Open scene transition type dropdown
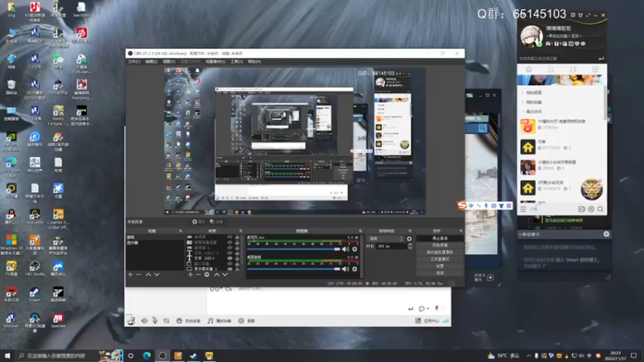Image resolution: width=644 pixels, height=362 pixels. (x=386, y=238)
